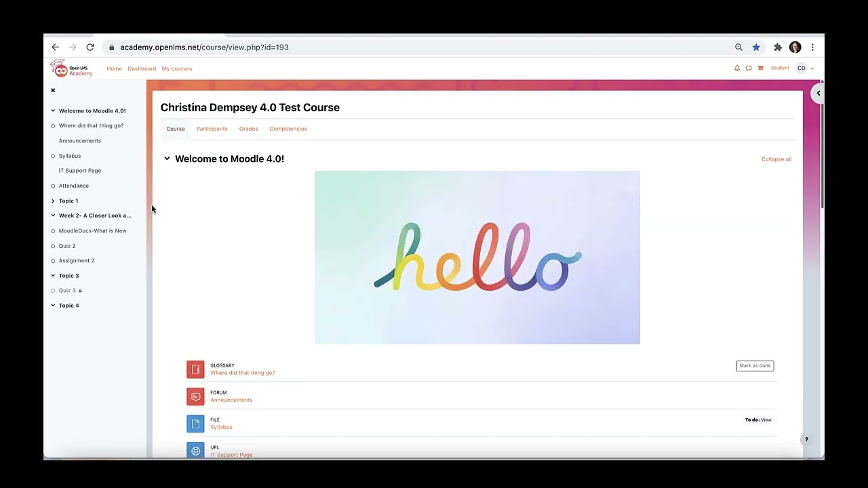The width and height of the screenshot is (868, 488).
Task: Open the Announcements forum link in main content
Action: coord(231,400)
